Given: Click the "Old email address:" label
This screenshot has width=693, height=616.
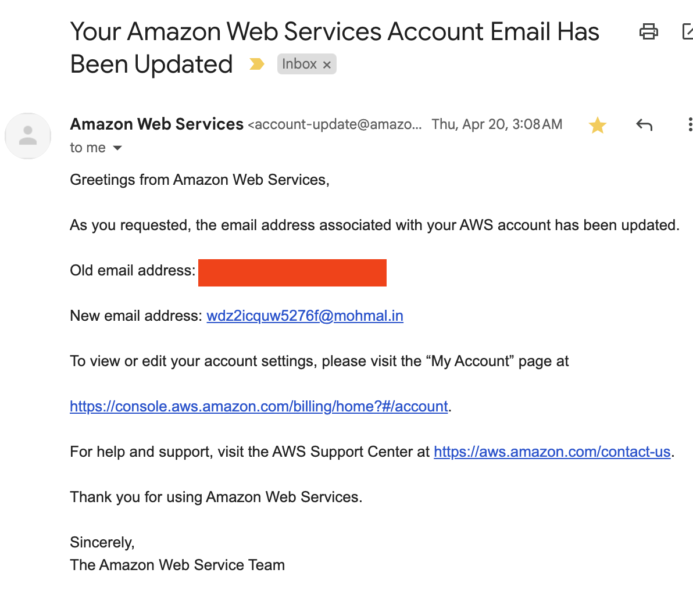Looking at the screenshot, I should (x=133, y=270).
